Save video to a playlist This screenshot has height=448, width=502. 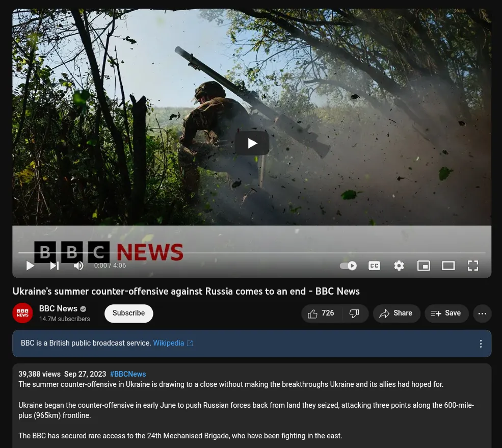[x=446, y=313]
